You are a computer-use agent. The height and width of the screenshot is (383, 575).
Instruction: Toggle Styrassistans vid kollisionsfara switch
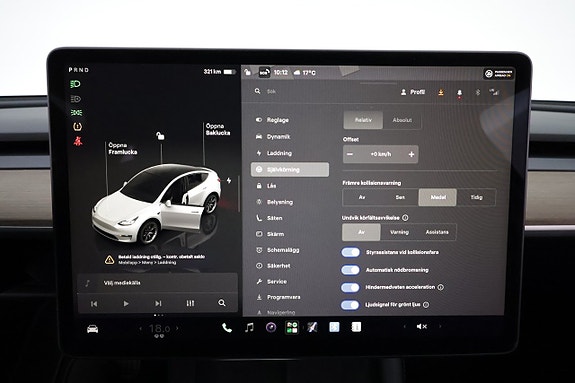point(351,252)
